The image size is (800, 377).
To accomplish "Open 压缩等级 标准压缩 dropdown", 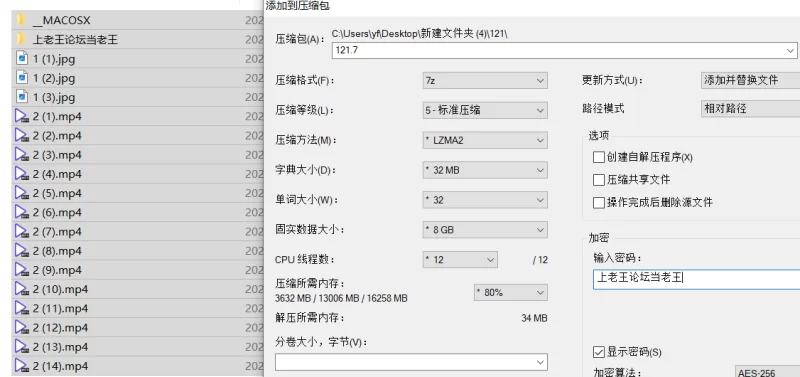I will pos(485,110).
